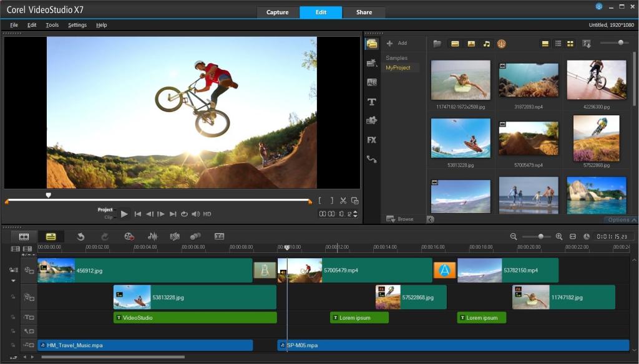This screenshot has width=639, height=364.
Task: Toggle the HD preview option
Action: (x=207, y=214)
